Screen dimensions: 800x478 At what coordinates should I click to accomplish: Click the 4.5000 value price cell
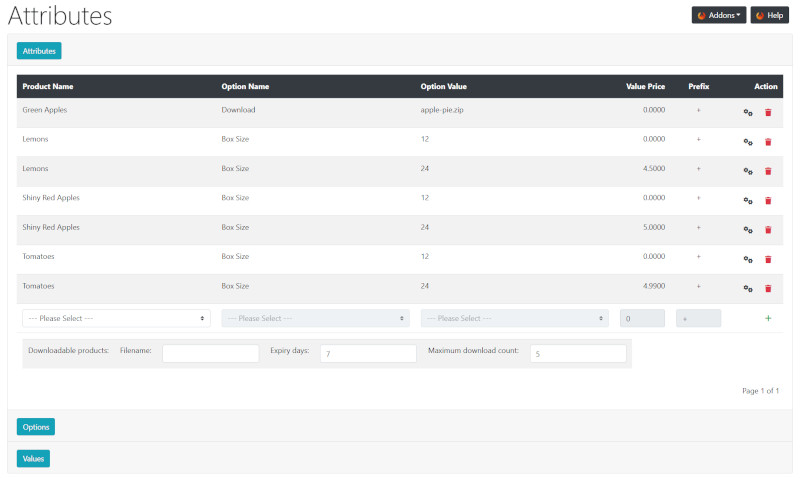click(654, 168)
